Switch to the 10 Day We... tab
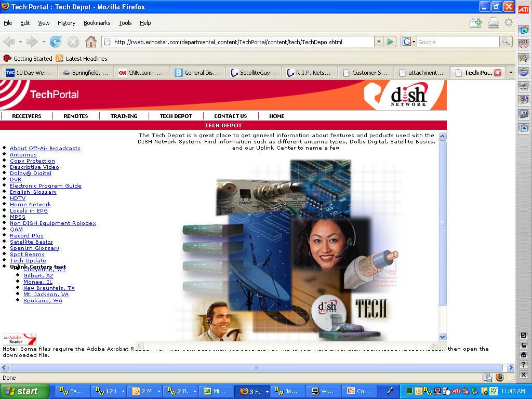 click(x=30, y=73)
